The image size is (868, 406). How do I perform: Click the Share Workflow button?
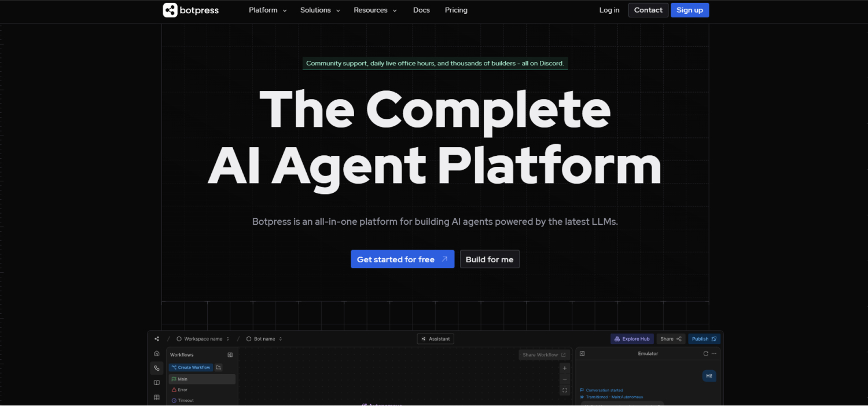(545, 355)
